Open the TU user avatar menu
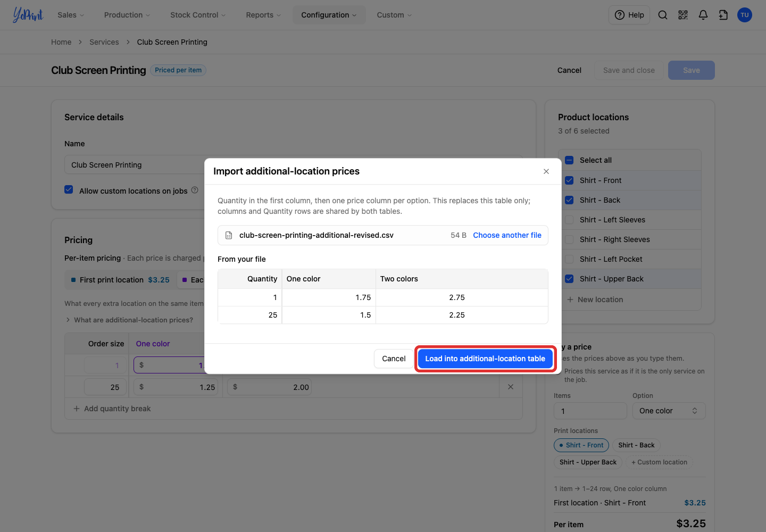The image size is (766, 532). point(745,15)
